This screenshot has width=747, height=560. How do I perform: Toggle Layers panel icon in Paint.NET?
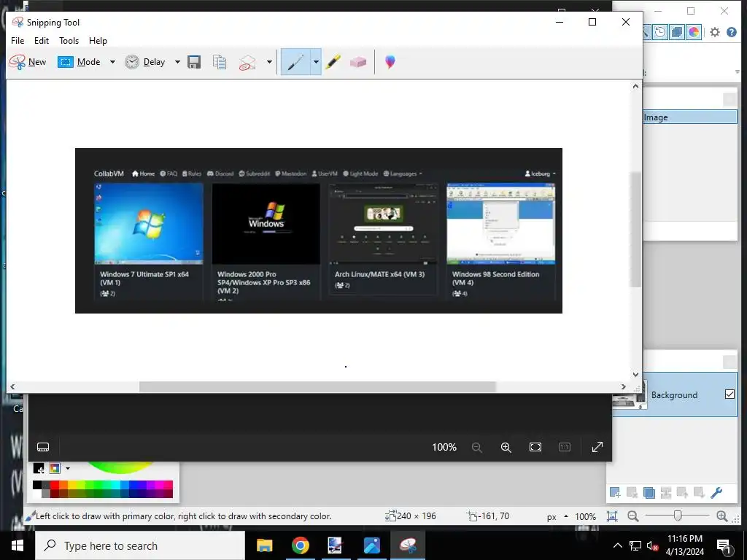coord(676,32)
